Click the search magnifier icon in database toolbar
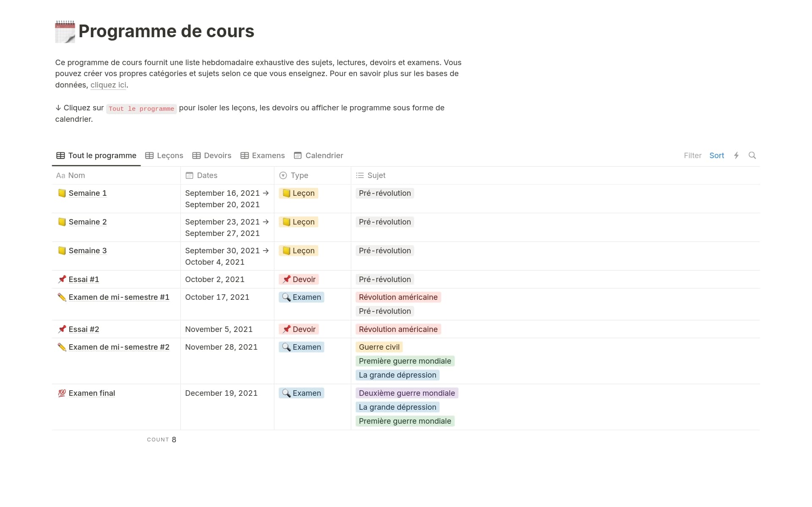 (x=752, y=155)
